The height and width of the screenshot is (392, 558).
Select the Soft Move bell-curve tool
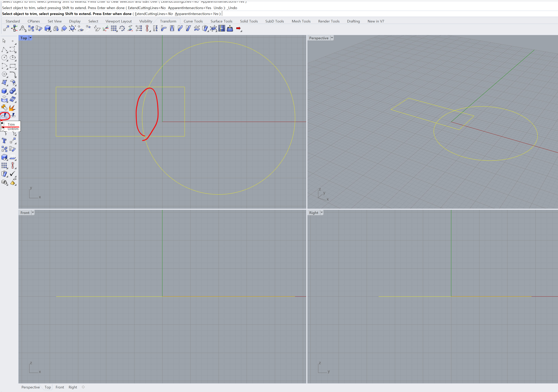pyautogui.click(x=23, y=28)
